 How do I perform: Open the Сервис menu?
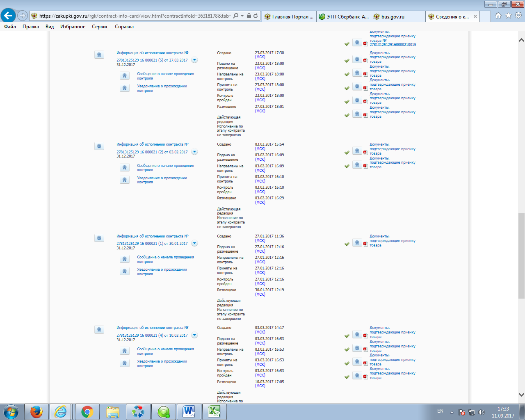pos(100,27)
